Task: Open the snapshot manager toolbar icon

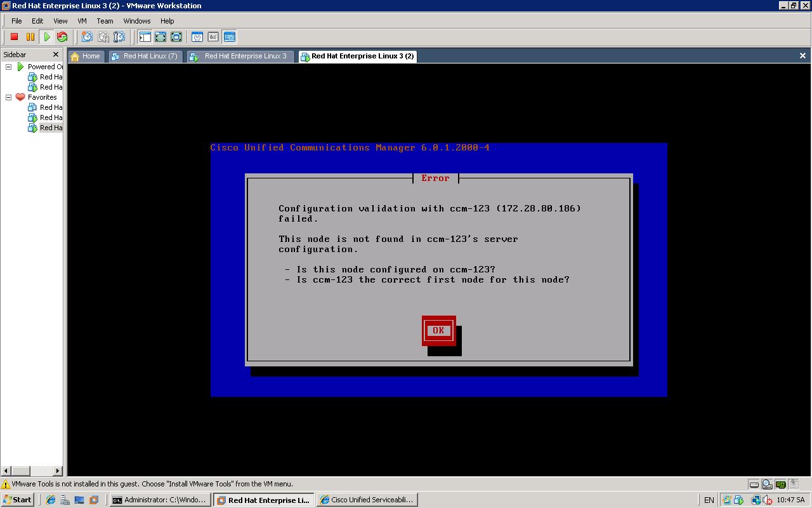Action: point(119,37)
